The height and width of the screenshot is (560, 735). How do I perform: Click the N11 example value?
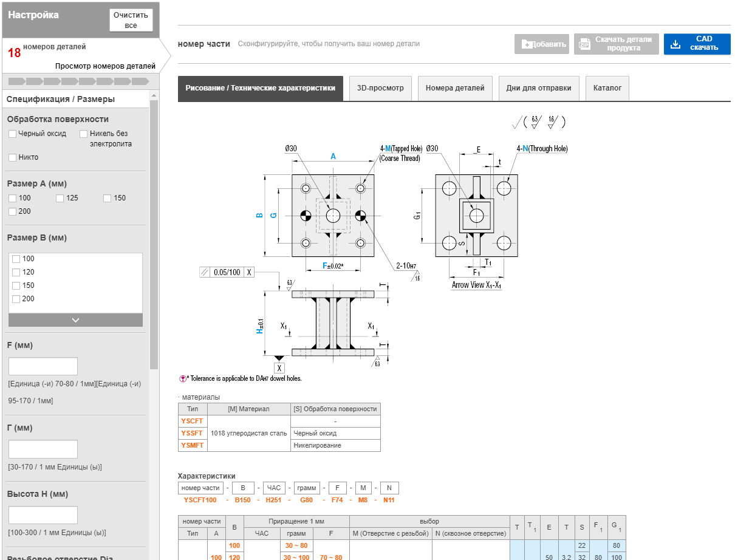pyautogui.click(x=389, y=500)
